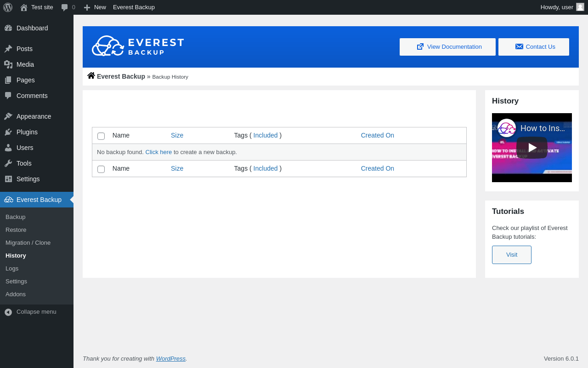588x368 pixels.
Task: Click the user avatar in admin bar
Action: click(580, 7)
